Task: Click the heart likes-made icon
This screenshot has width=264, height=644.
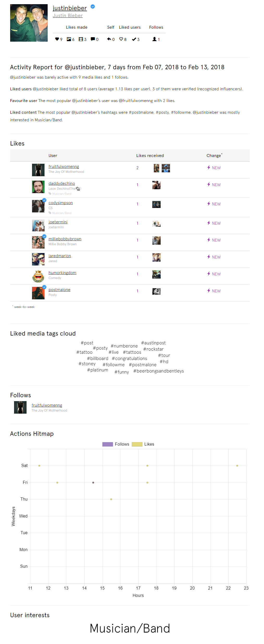Action: point(57,39)
